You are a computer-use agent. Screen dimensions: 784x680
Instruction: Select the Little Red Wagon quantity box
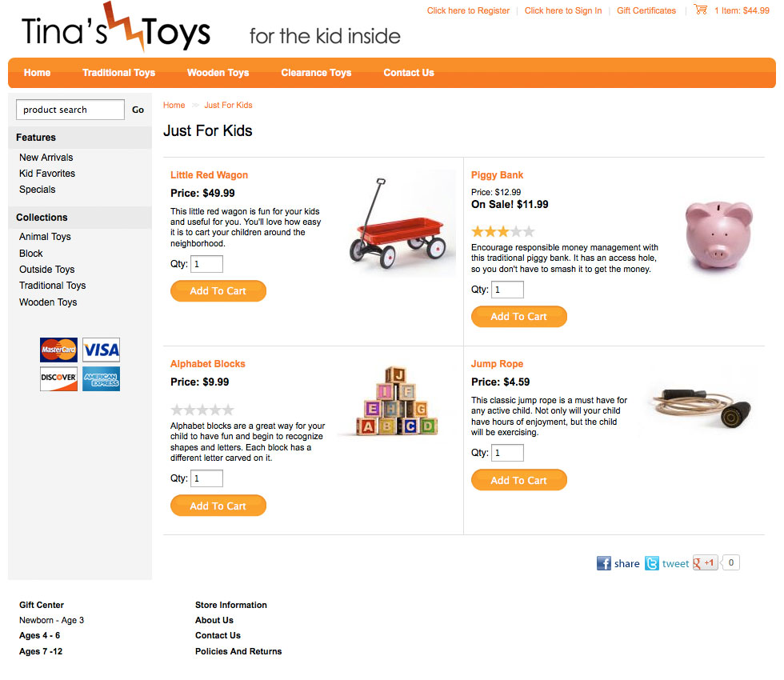206,264
